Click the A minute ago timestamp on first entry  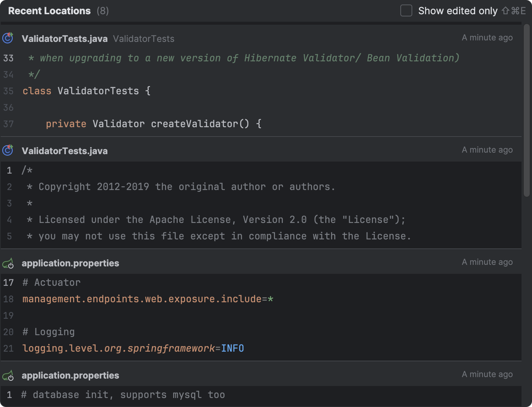pos(487,37)
